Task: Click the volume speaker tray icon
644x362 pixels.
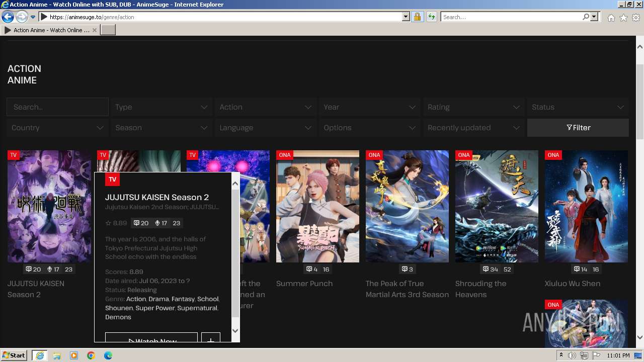Action: click(572, 355)
